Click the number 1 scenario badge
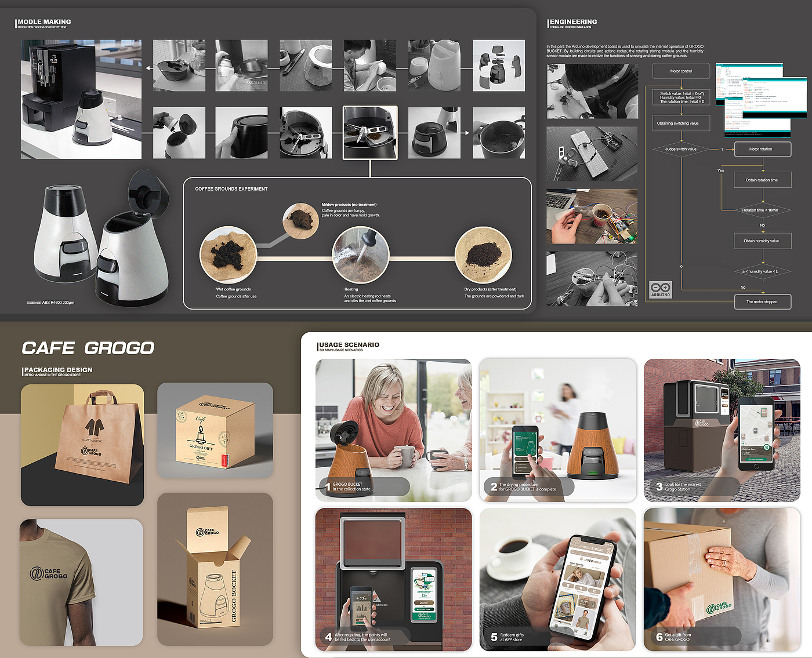The width and height of the screenshot is (812, 658). (x=328, y=487)
